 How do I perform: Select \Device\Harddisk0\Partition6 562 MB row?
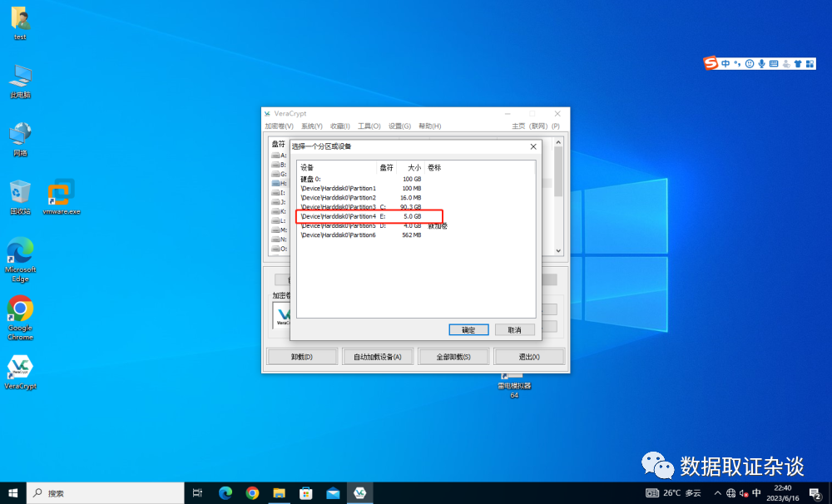[415, 235]
